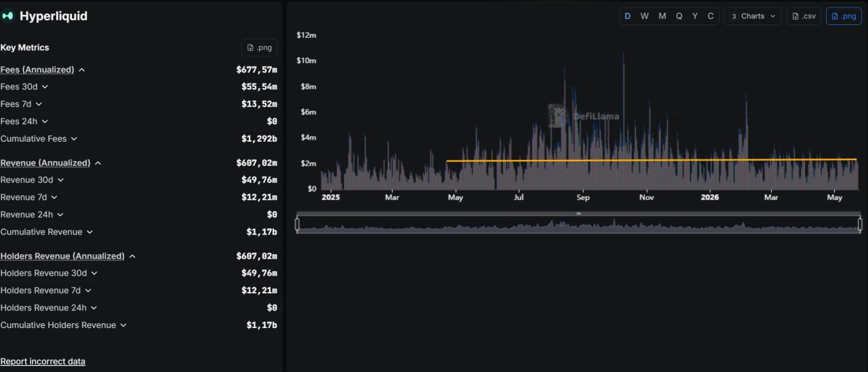The image size is (868, 372).
Task: Switch chart to yearly Y interval
Action: click(695, 16)
